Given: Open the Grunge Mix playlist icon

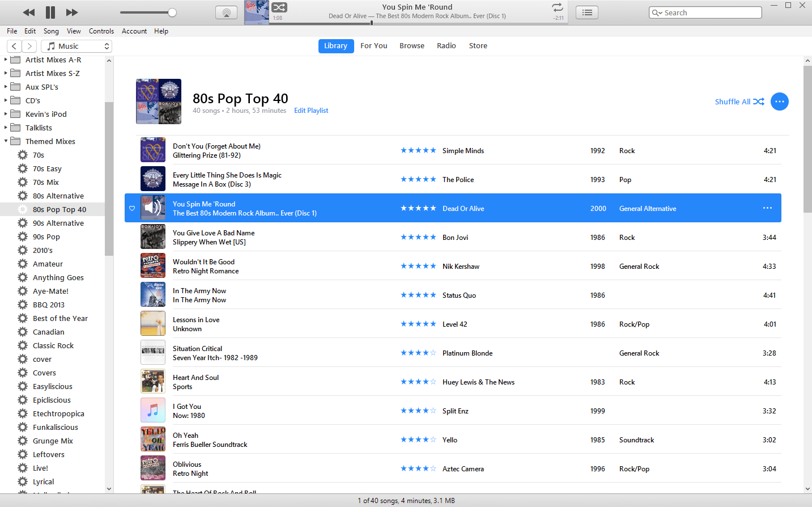Looking at the screenshot, I should click(x=23, y=441).
